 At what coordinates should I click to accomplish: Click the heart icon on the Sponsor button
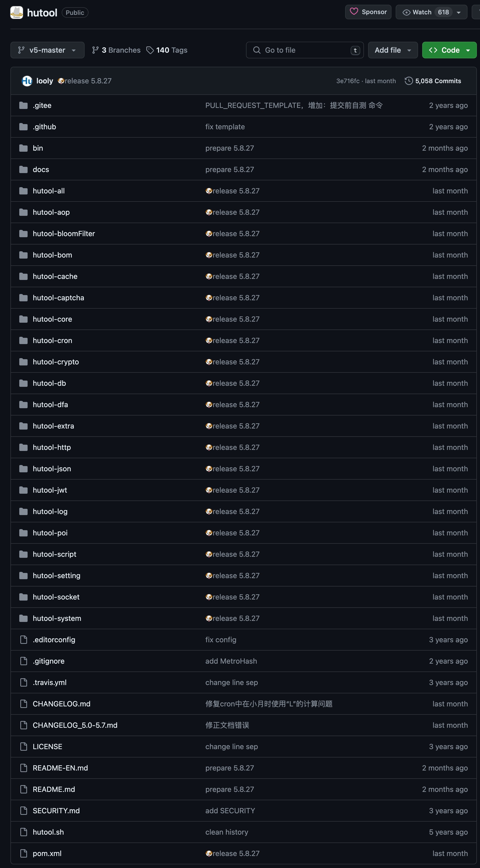coord(354,12)
